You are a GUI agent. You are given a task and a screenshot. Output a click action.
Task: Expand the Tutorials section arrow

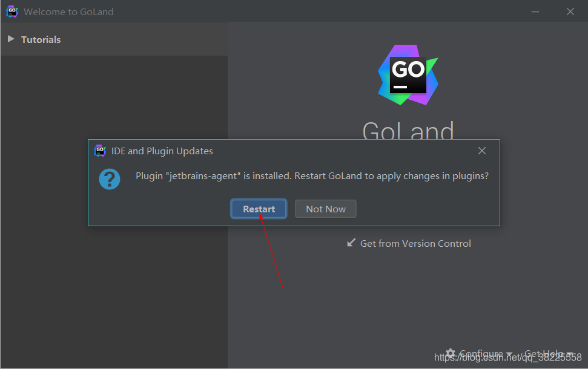(11, 39)
